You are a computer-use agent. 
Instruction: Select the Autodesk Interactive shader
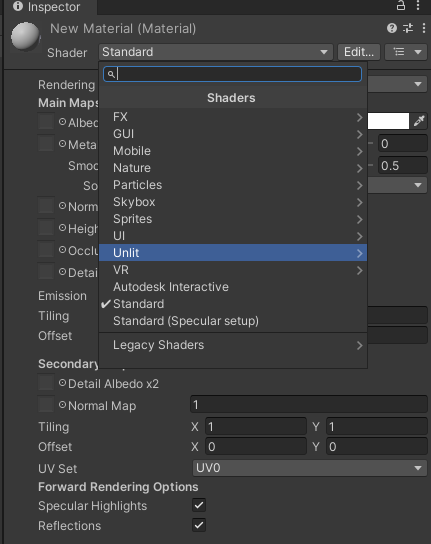[233, 287]
